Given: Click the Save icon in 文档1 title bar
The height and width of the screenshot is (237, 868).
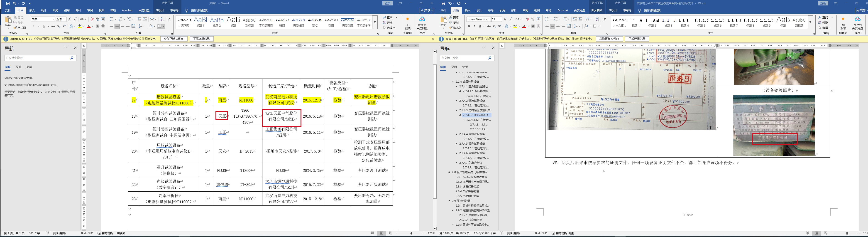Looking at the screenshot, I should click(8, 3).
